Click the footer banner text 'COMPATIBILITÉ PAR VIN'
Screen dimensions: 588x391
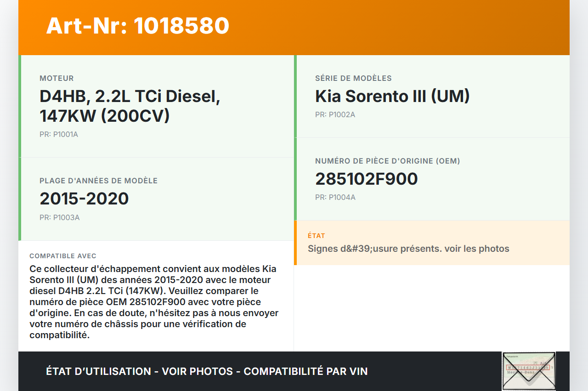tap(305, 371)
